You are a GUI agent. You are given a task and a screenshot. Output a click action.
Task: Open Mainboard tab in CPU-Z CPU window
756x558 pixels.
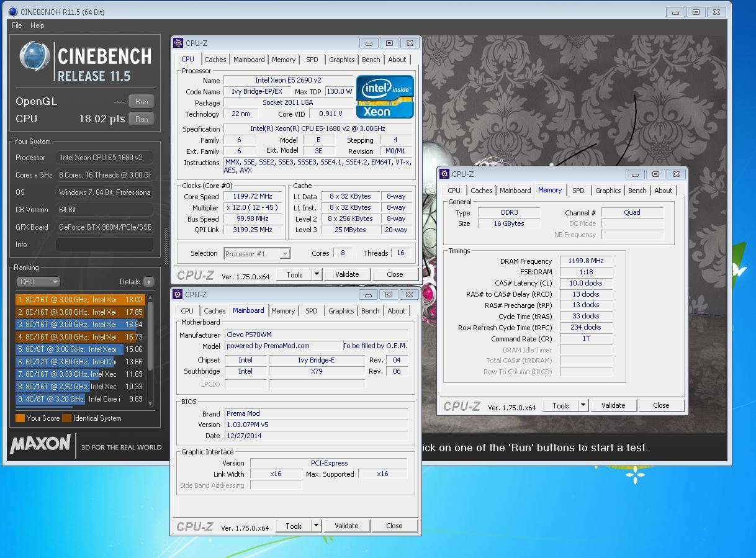tap(249, 60)
